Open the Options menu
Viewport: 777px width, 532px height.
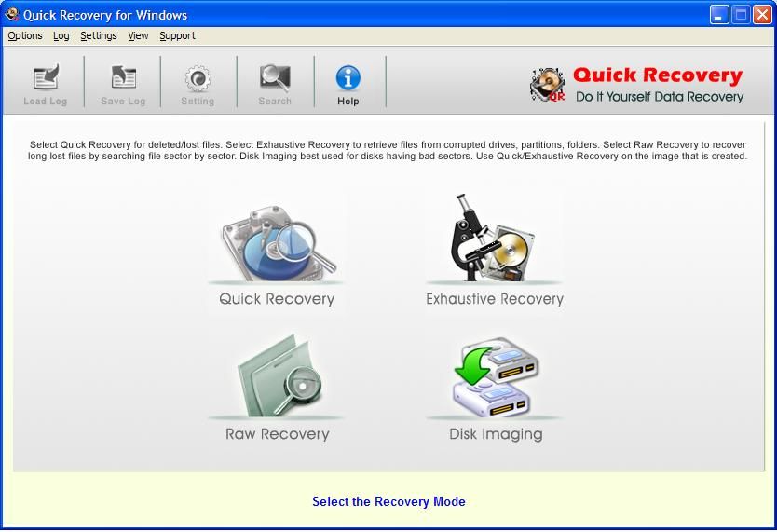(x=25, y=35)
